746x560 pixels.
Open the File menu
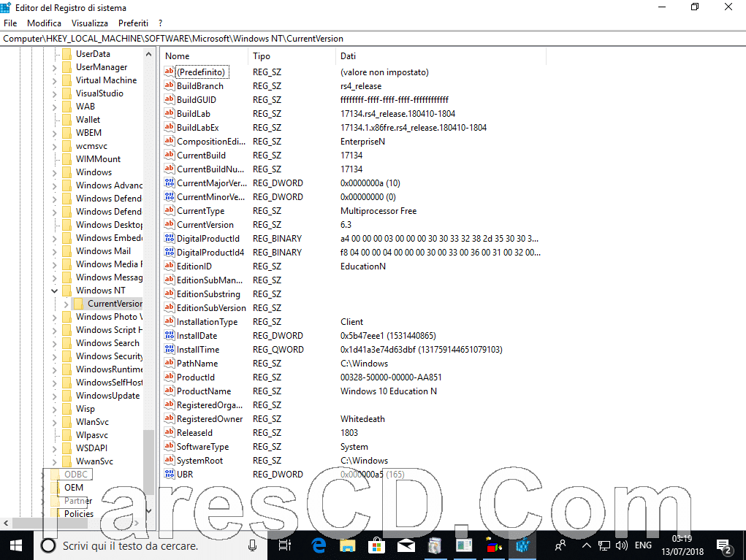(x=10, y=23)
